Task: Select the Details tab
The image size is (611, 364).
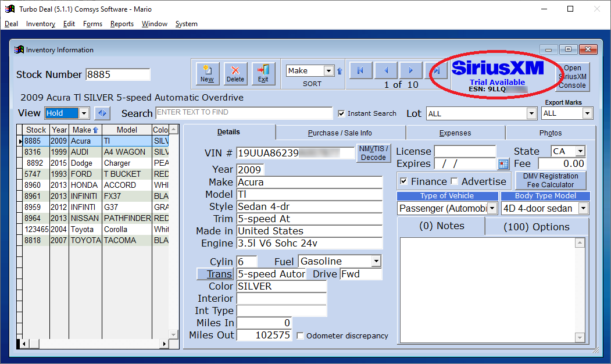Action: coord(228,132)
